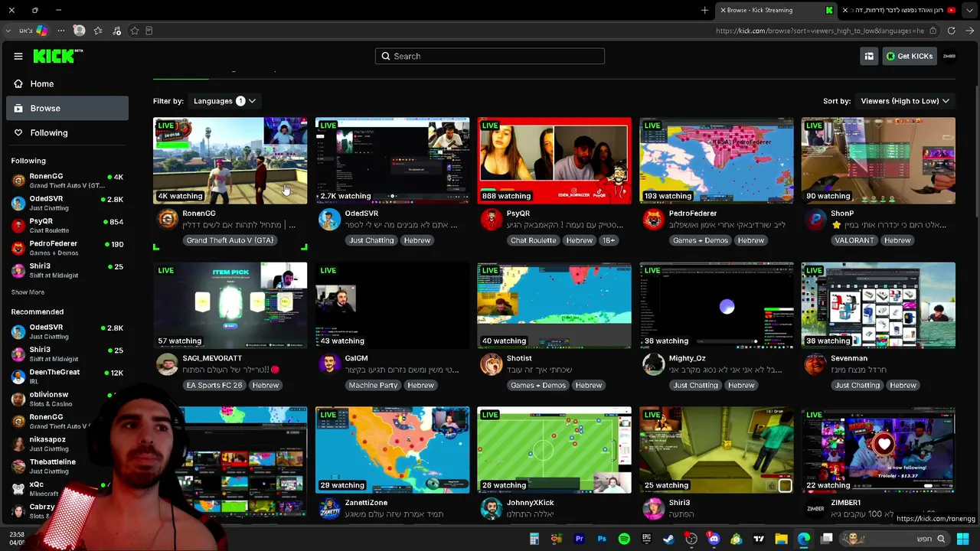Click the EA Sports FC 26 tag
The height and width of the screenshot is (551, 980).
click(x=214, y=385)
